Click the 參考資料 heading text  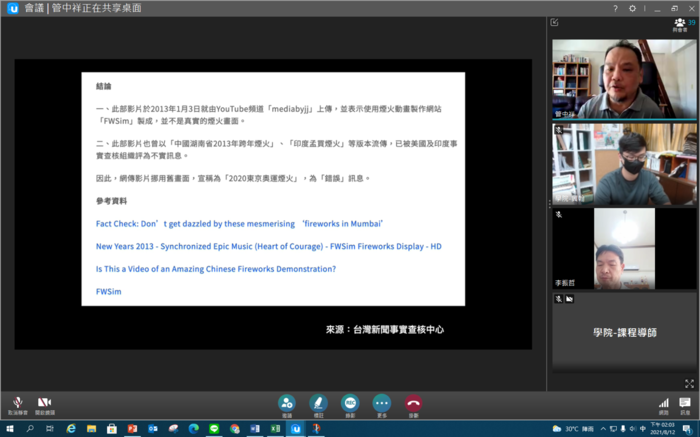tap(112, 201)
